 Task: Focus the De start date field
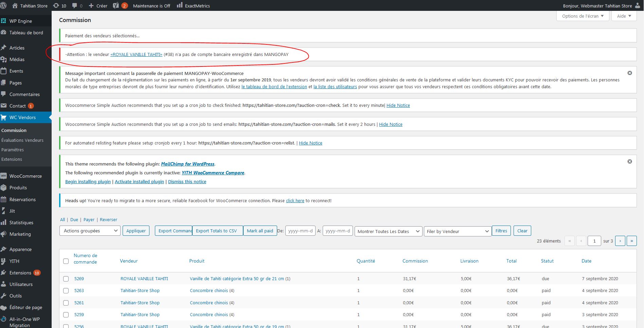(x=300, y=231)
